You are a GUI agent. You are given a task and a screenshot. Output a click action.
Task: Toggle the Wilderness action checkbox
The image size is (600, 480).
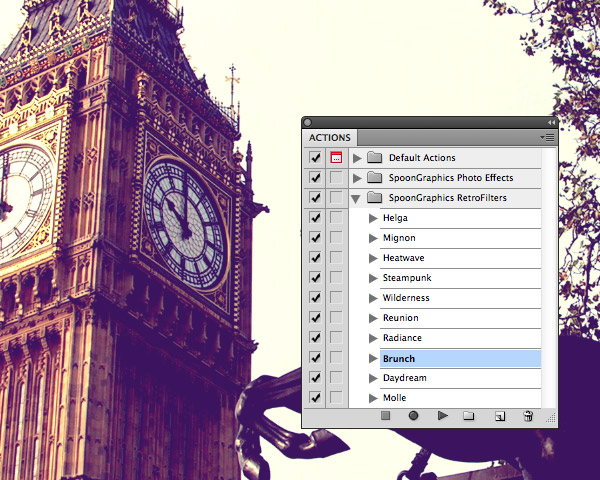(315, 297)
